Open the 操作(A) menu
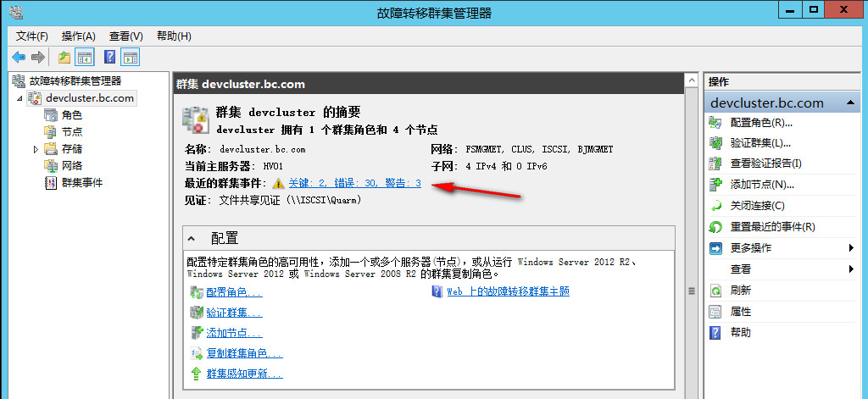 [79, 36]
